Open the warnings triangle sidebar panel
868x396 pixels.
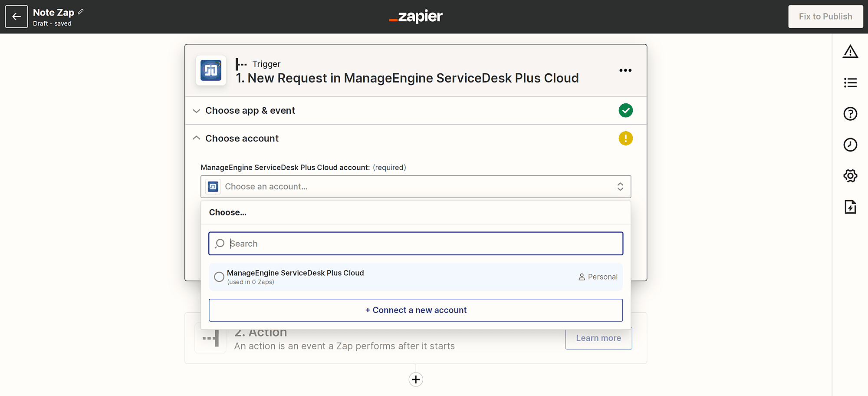[x=850, y=52]
